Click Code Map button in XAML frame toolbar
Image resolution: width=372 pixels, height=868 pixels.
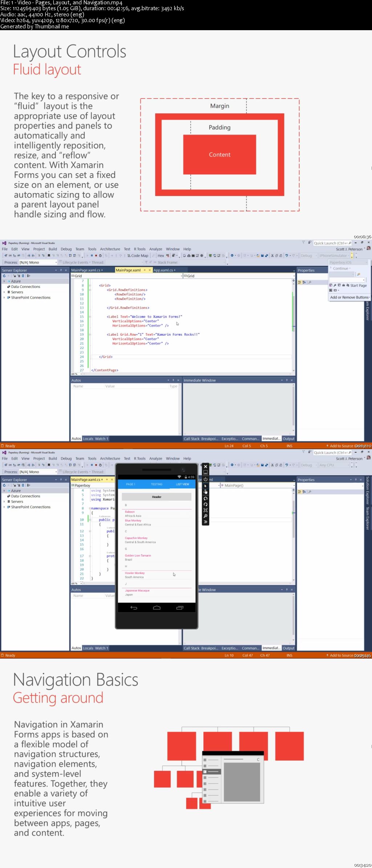click(x=138, y=256)
